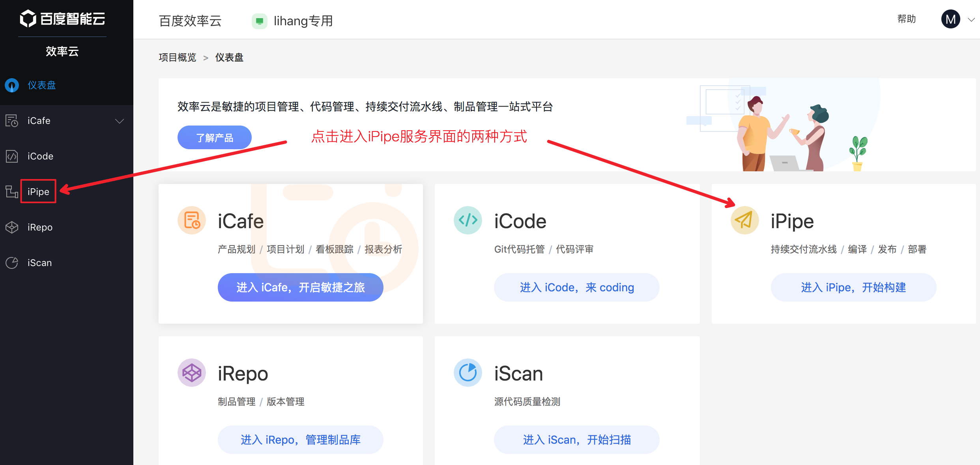Click the iPipe sidebar pipeline icon

click(x=12, y=192)
